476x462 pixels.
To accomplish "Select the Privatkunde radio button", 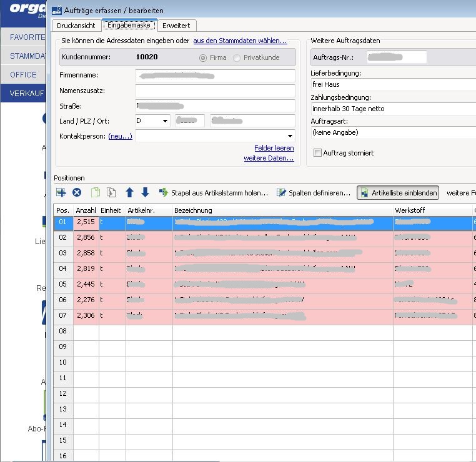I will point(237,57).
